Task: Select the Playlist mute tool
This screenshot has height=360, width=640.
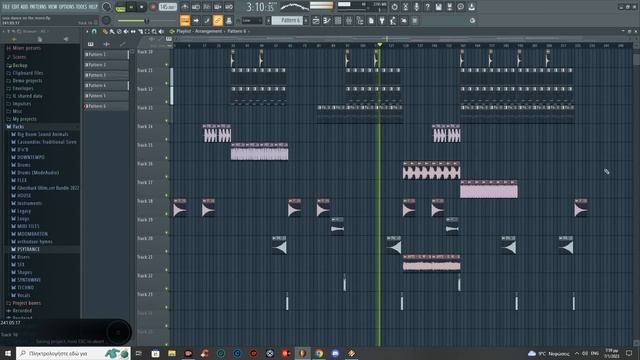Action: (126, 31)
